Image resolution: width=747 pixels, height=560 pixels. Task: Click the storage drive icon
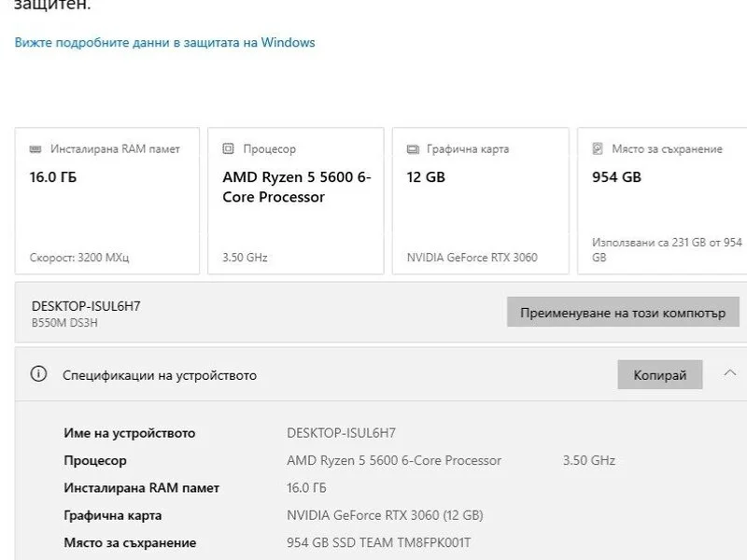pos(598,148)
